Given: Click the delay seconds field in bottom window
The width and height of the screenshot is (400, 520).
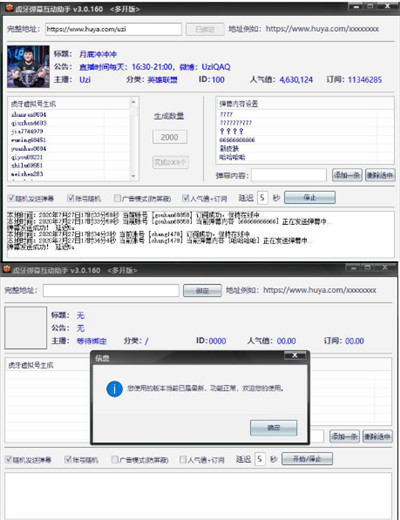Looking at the screenshot, I should click(260, 459).
